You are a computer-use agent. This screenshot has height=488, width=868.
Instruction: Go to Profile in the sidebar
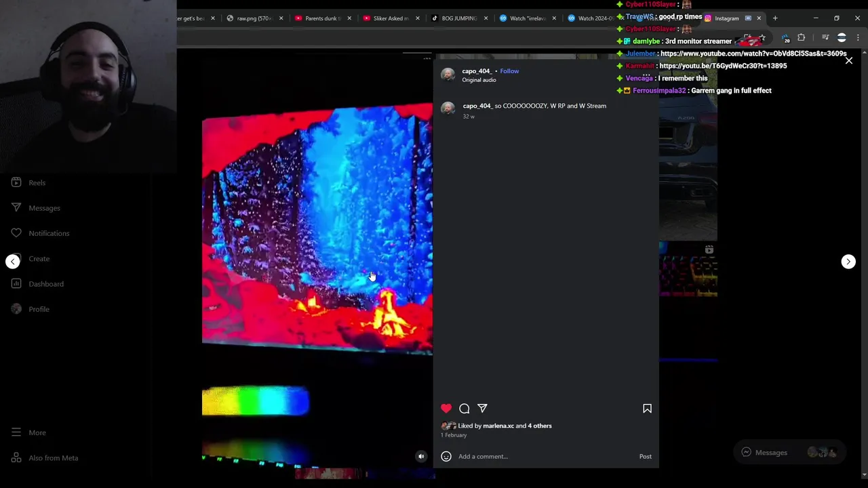coord(31,309)
